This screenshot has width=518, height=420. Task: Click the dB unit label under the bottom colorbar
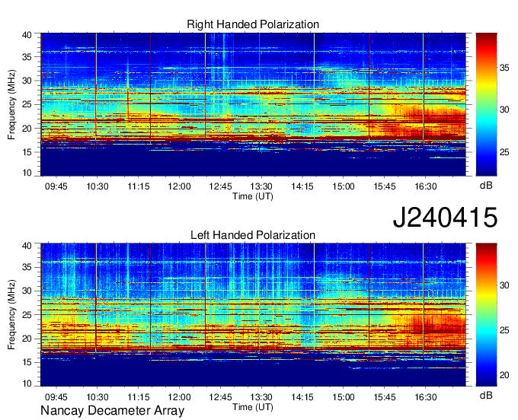click(486, 395)
